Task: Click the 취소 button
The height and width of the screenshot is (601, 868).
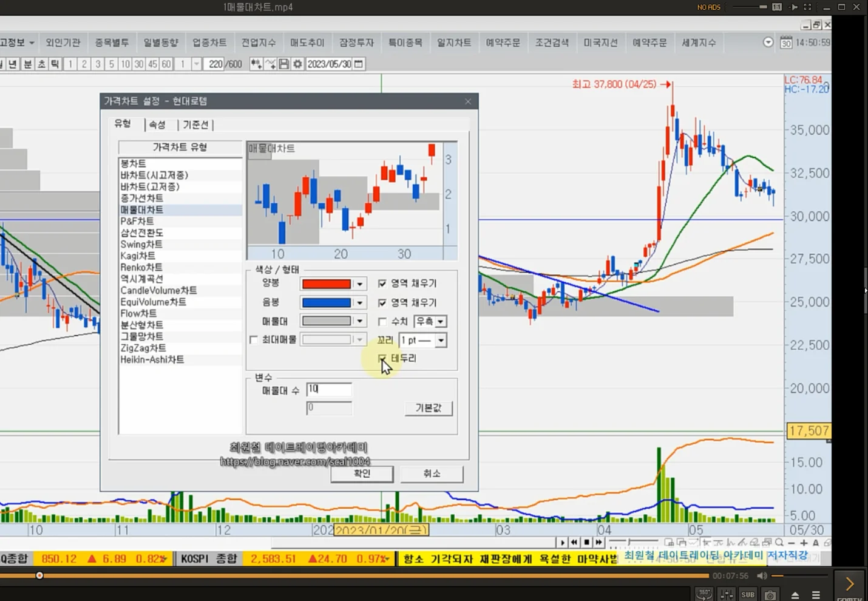Action: [x=432, y=474]
